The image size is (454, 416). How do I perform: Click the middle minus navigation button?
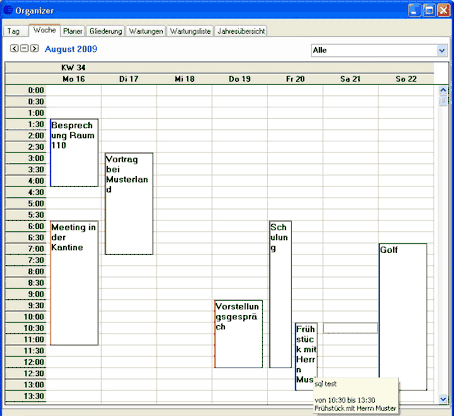pyautogui.click(x=24, y=48)
